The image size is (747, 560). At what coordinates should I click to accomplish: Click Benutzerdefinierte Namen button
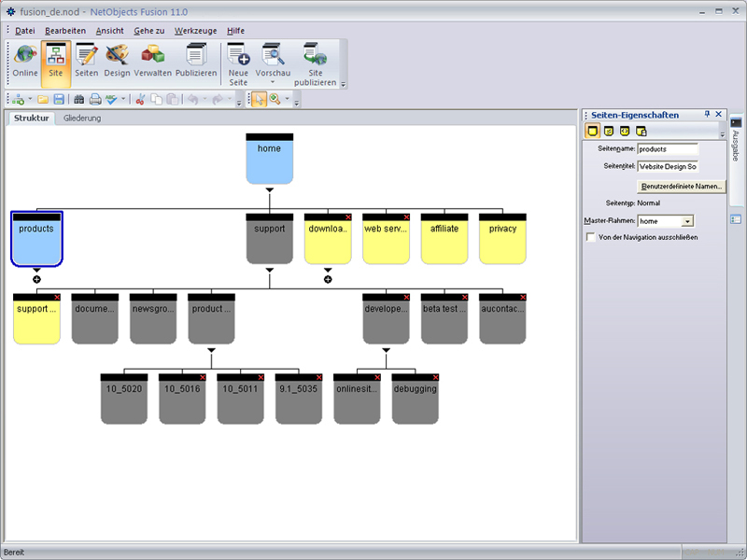point(682,186)
